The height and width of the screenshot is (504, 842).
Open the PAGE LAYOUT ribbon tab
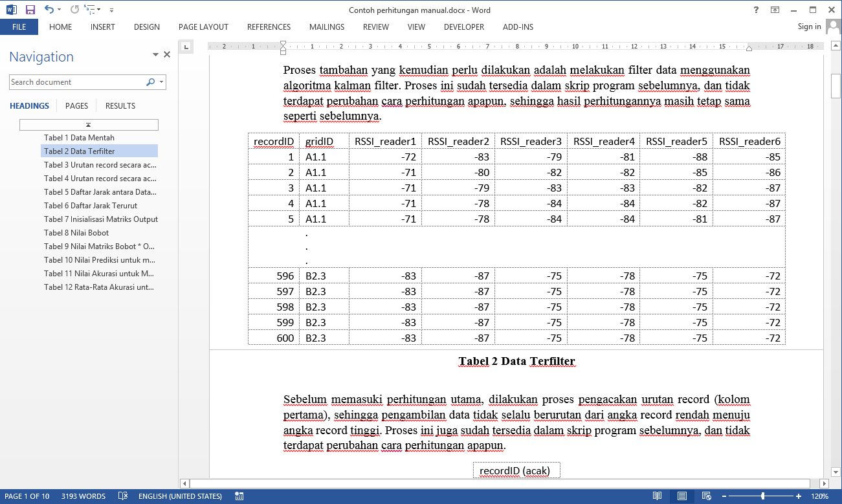tap(203, 27)
